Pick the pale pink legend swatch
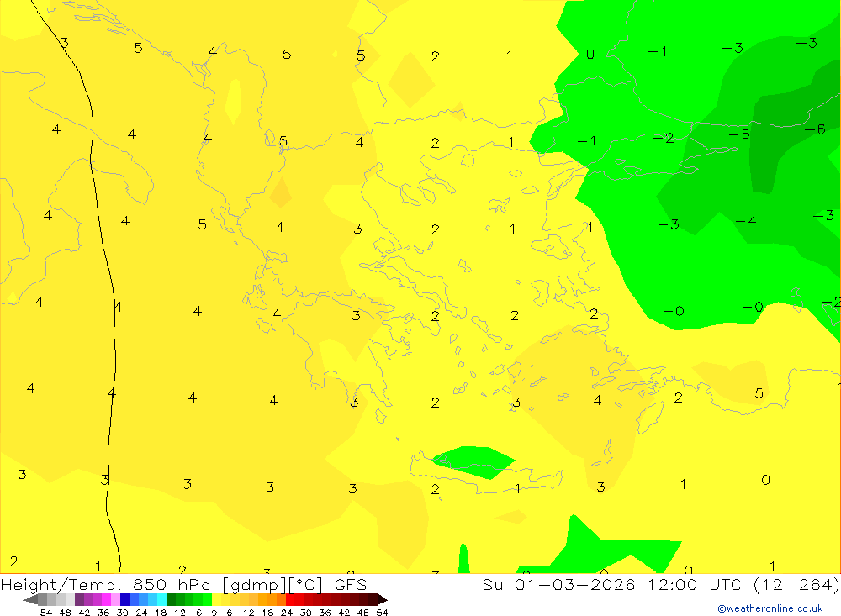841x616 pixels. pyautogui.click(x=116, y=600)
